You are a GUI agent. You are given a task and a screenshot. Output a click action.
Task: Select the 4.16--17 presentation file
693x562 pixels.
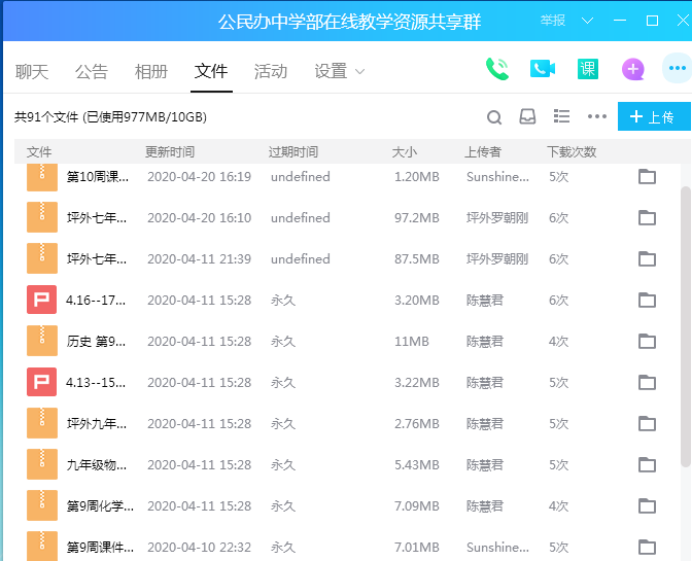tap(96, 300)
